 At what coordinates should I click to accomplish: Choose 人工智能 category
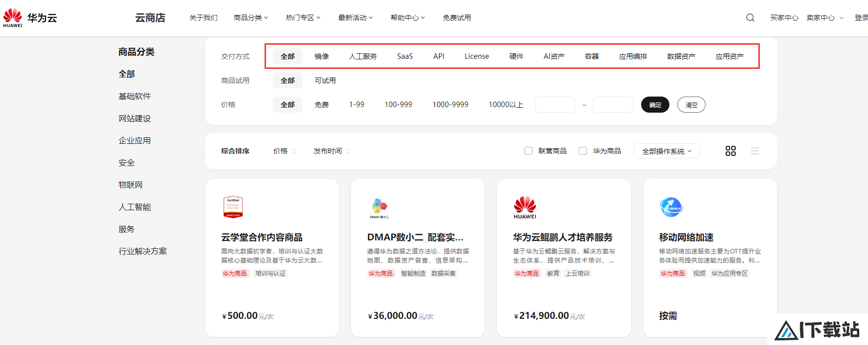coord(135,207)
